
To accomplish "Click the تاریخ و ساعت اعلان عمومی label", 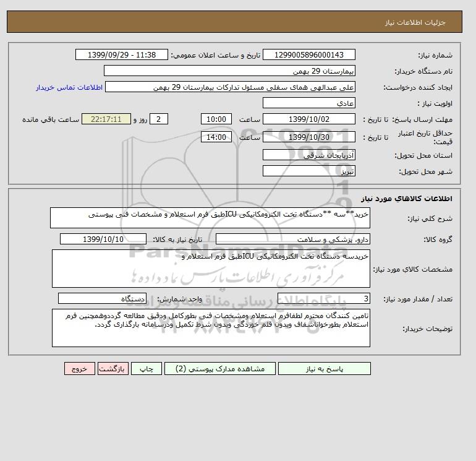I will [216, 55].
